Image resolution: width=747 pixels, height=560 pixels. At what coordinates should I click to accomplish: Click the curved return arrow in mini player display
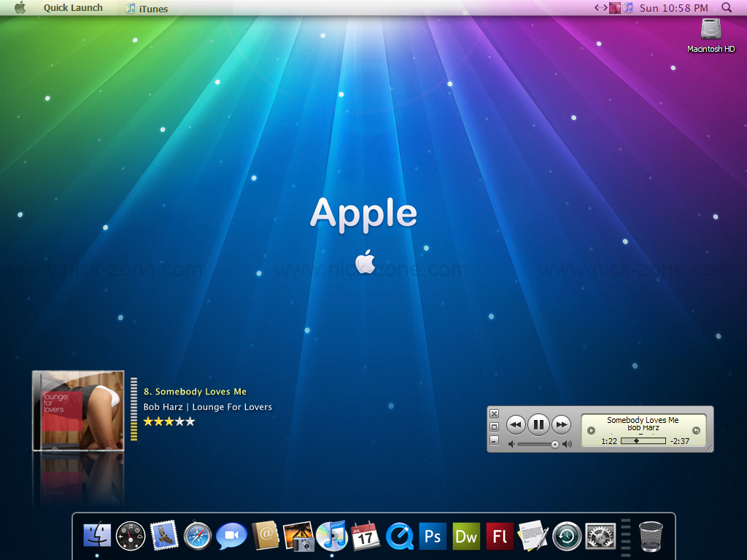click(696, 430)
